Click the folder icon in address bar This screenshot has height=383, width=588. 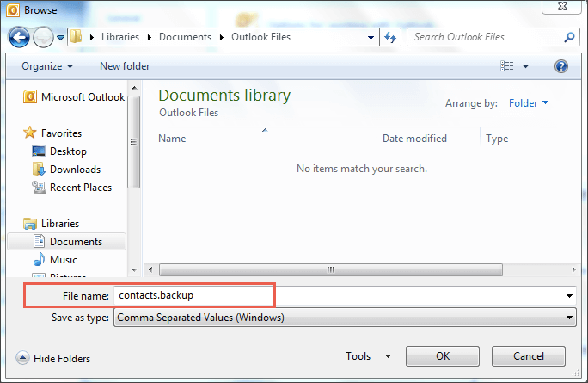tap(77, 37)
